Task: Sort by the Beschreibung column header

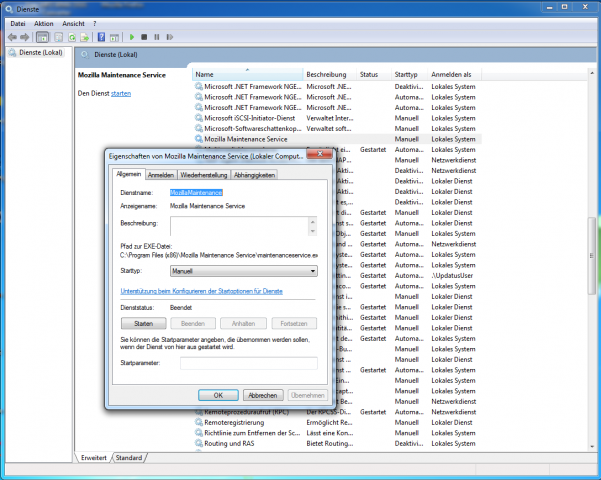Action: pyautogui.click(x=329, y=74)
